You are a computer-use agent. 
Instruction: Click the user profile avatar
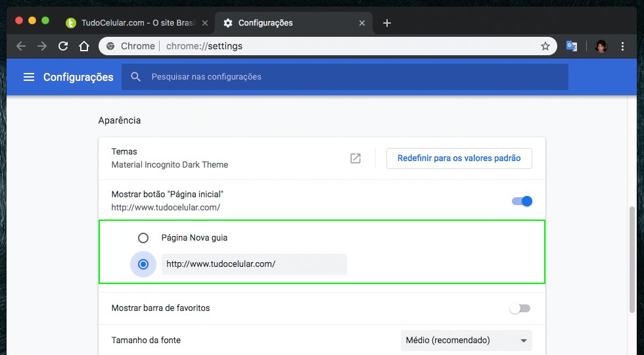point(601,46)
